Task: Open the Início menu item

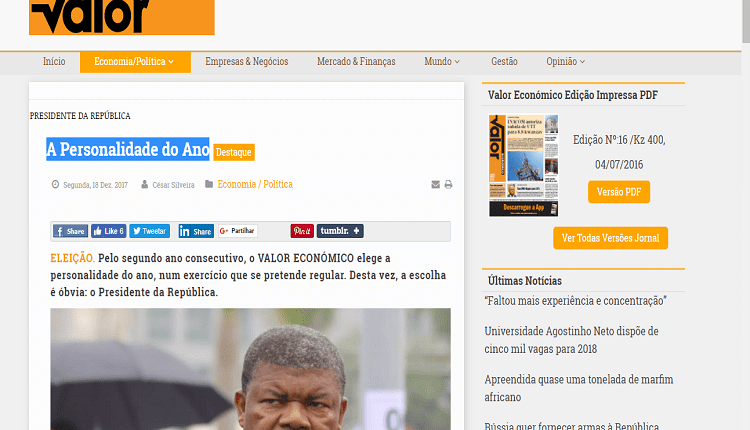Action: (54, 62)
